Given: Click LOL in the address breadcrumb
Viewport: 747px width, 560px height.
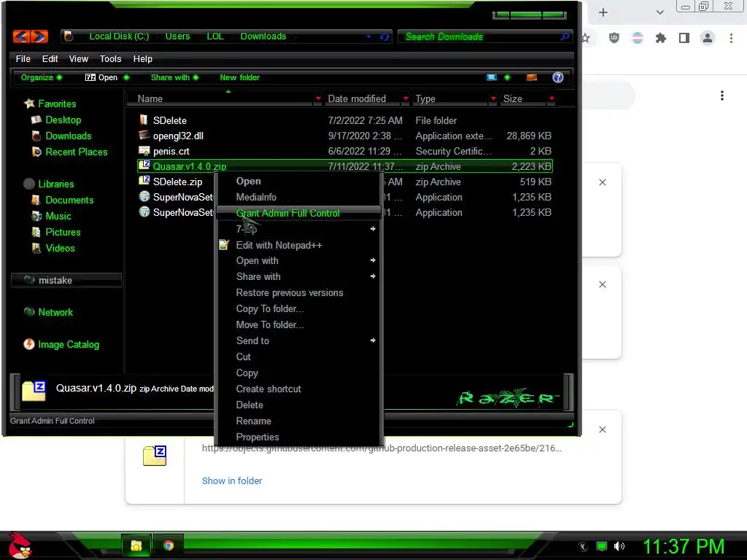Looking at the screenshot, I should [x=215, y=36].
